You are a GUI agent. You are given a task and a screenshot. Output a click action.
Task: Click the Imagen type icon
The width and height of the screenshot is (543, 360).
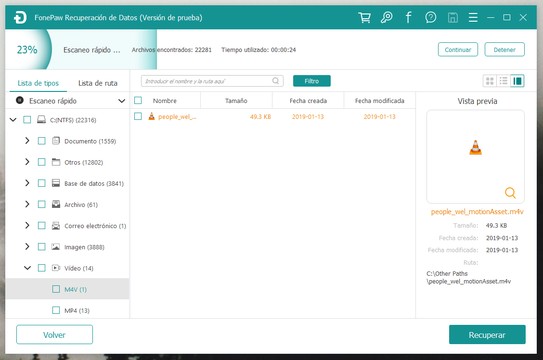click(56, 247)
